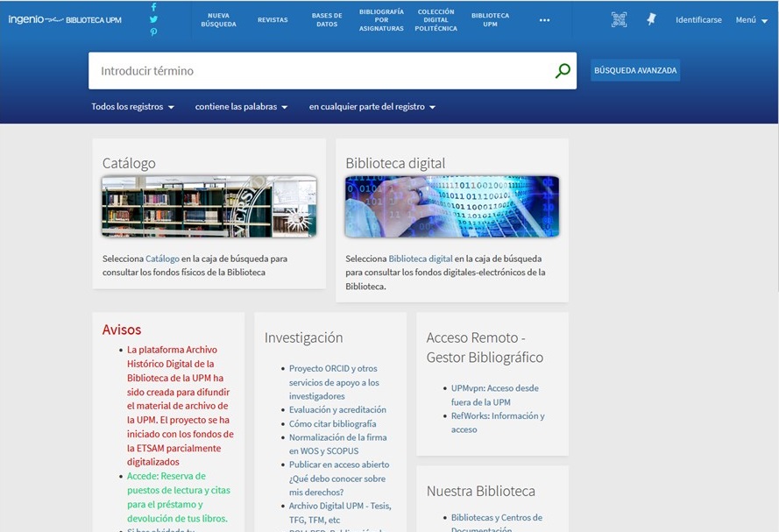
Task: Click the Catálogo bookshelf banner image
Action: coord(209,206)
